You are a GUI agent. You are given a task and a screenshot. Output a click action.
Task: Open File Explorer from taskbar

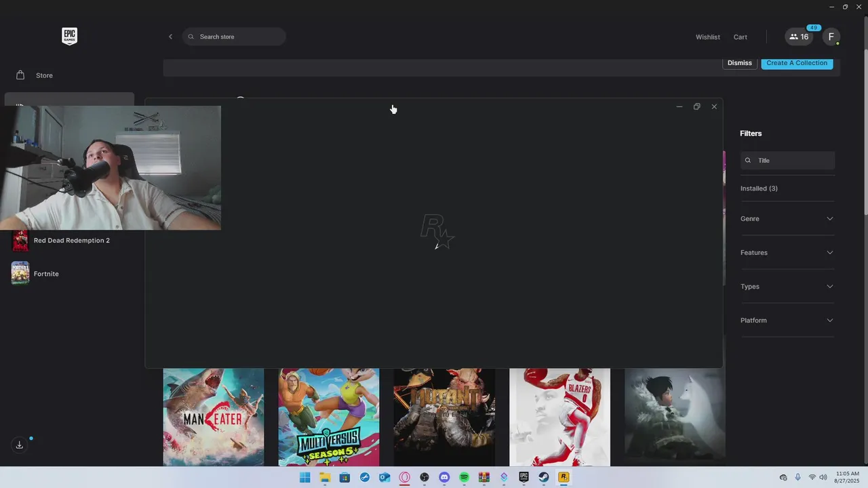pos(325,477)
